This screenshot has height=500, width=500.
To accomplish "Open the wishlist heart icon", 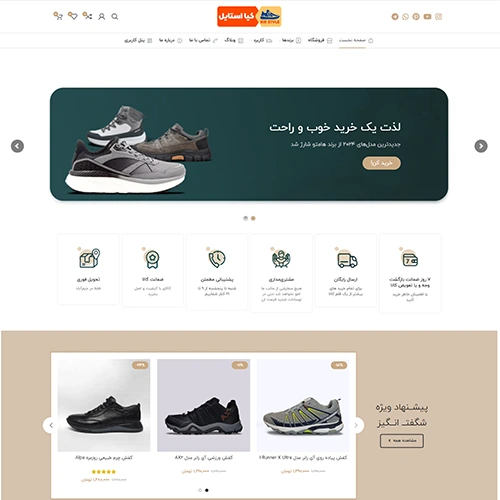I will (x=73, y=16).
